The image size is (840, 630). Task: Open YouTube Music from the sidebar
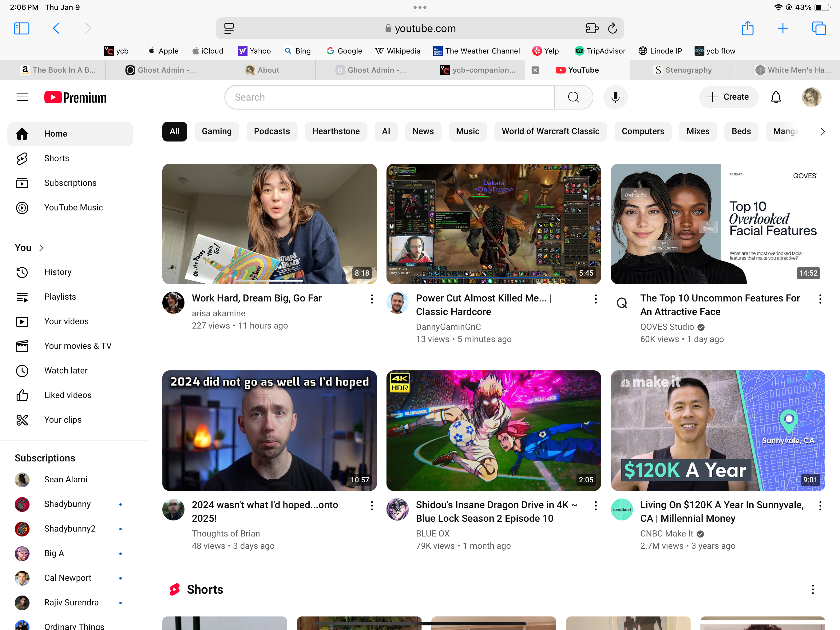[x=70, y=208]
